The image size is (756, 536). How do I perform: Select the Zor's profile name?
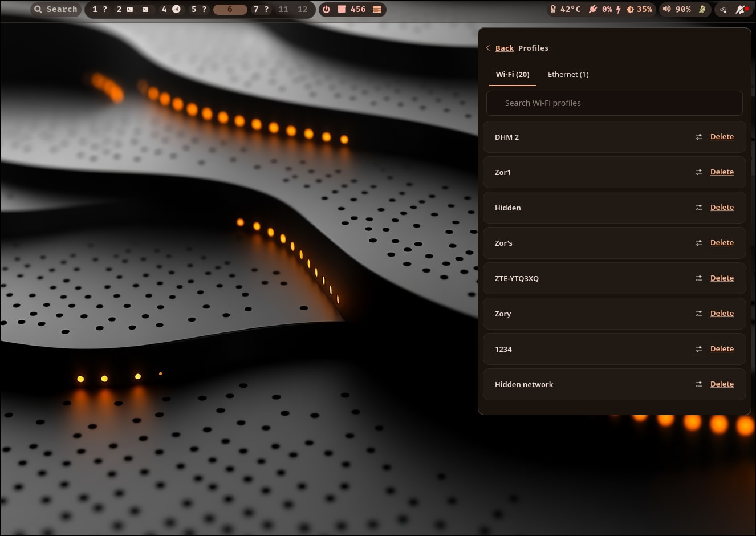tap(503, 243)
